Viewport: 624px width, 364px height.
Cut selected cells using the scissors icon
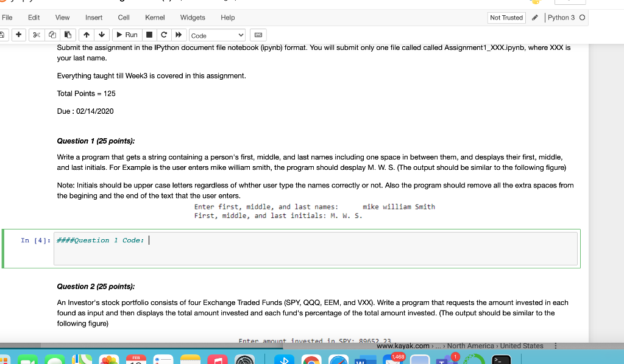pyautogui.click(x=37, y=35)
